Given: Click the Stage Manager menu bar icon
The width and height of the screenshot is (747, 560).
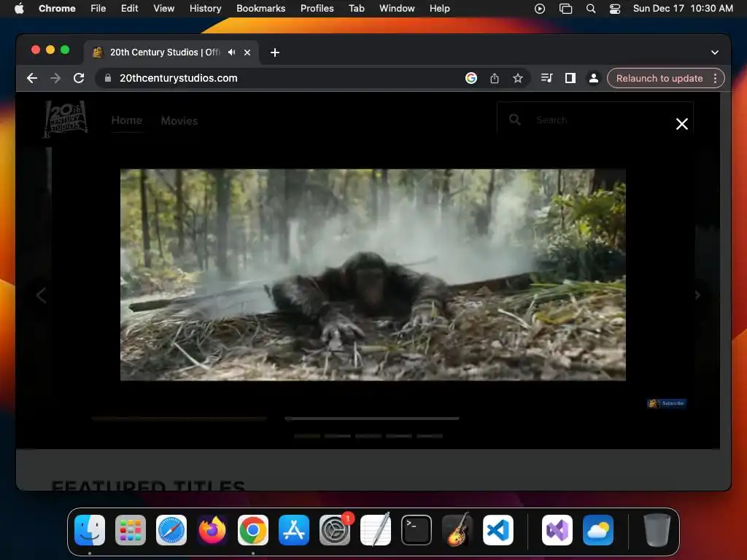Looking at the screenshot, I should pyautogui.click(x=565, y=9).
